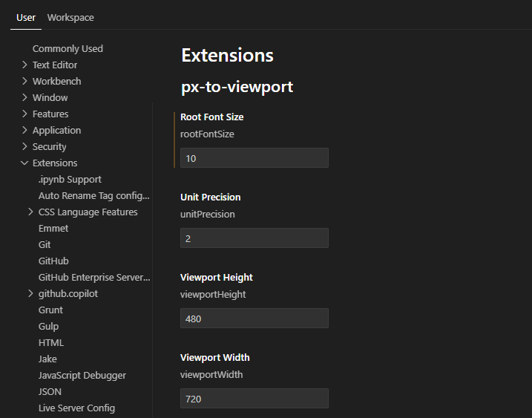Switch to the Workspace settings tab
The height and width of the screenshot is (418, 532).
click(70, 18)
